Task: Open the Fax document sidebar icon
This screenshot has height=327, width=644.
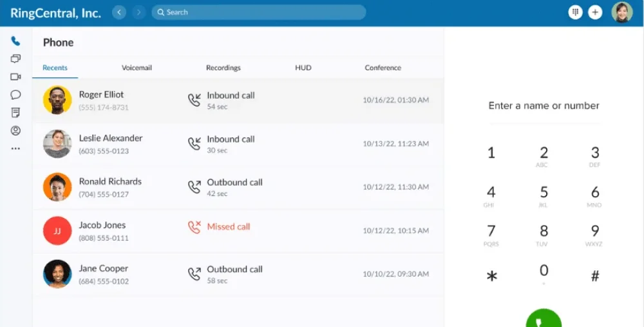Action: point(15,113)
